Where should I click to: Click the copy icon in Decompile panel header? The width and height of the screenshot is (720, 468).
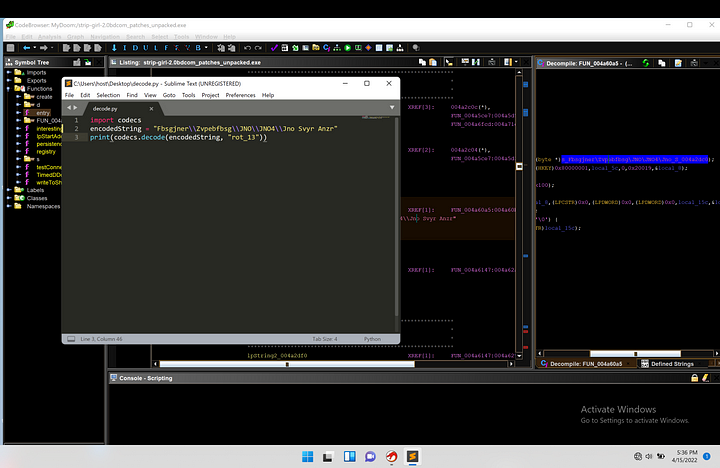pos(662,63)
